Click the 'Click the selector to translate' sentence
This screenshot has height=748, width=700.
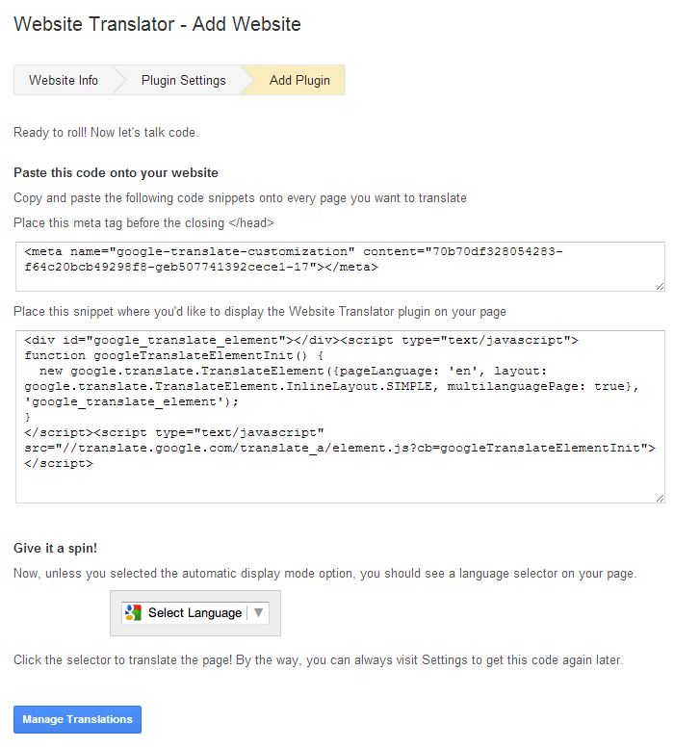click(319, 660)
